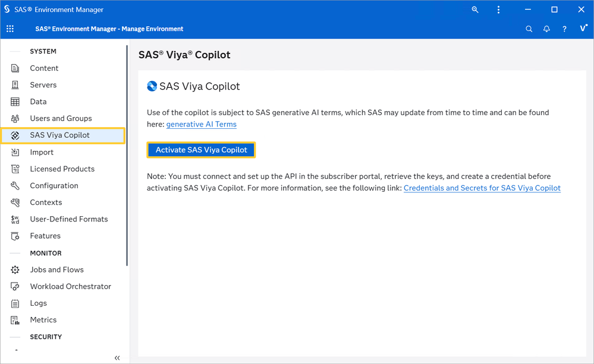Image resolution: width=594 pixels, height=364 pixels.
Task: Maximize the Environment Manager window
Action: [x=554, y=10]
